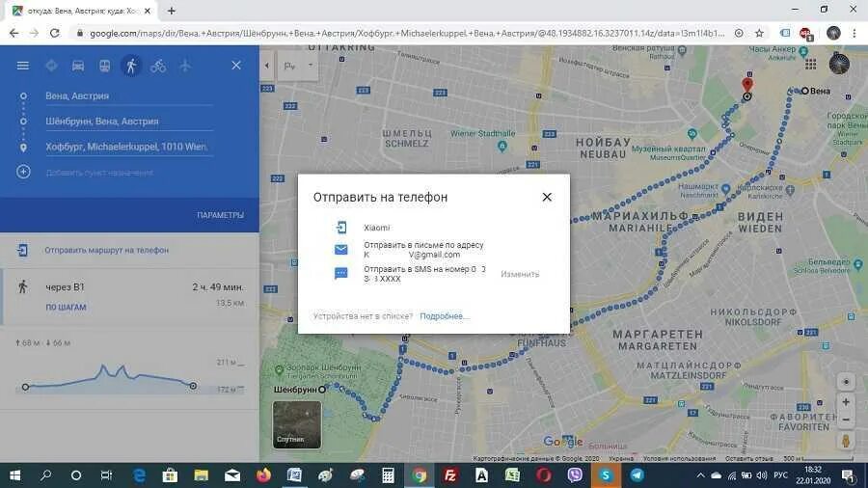The image size is (868, 488).
Task: Show my location button on map
Action: tap(846, 382)
